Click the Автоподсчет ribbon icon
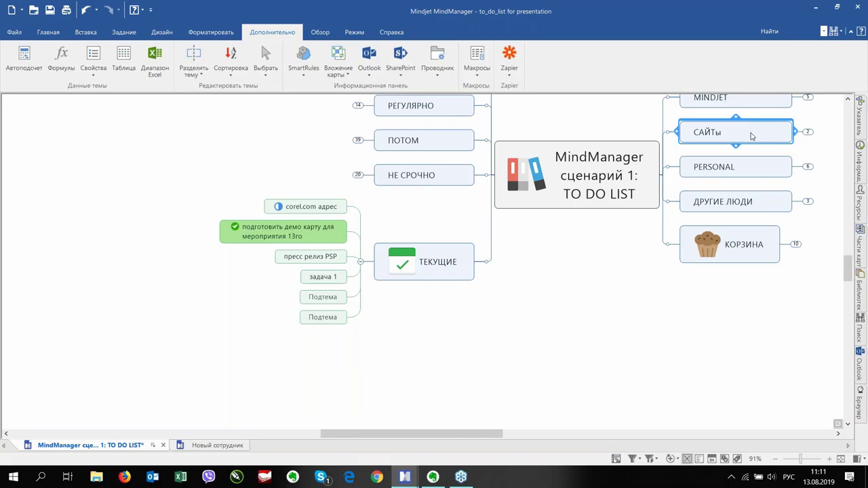This screenshot has width=868, height=488. pyautogui.click(x=24, y=58)
